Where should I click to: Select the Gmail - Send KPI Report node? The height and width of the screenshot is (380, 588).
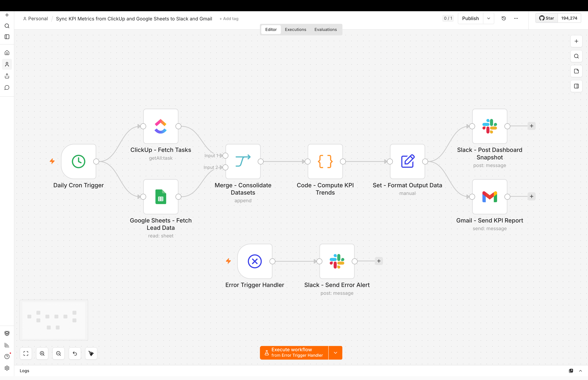click(x=489, y=197)
